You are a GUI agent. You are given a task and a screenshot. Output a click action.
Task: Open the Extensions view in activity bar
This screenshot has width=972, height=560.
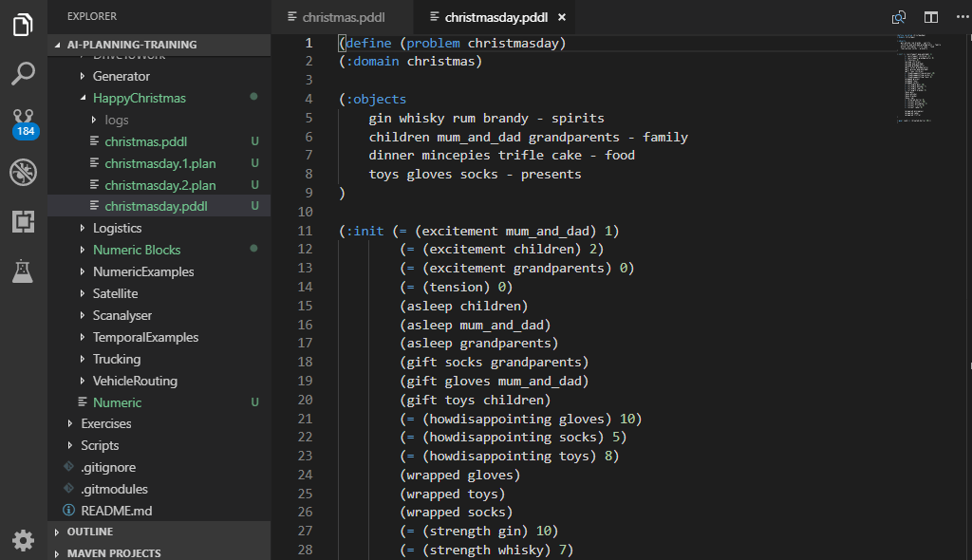[23, 221]
